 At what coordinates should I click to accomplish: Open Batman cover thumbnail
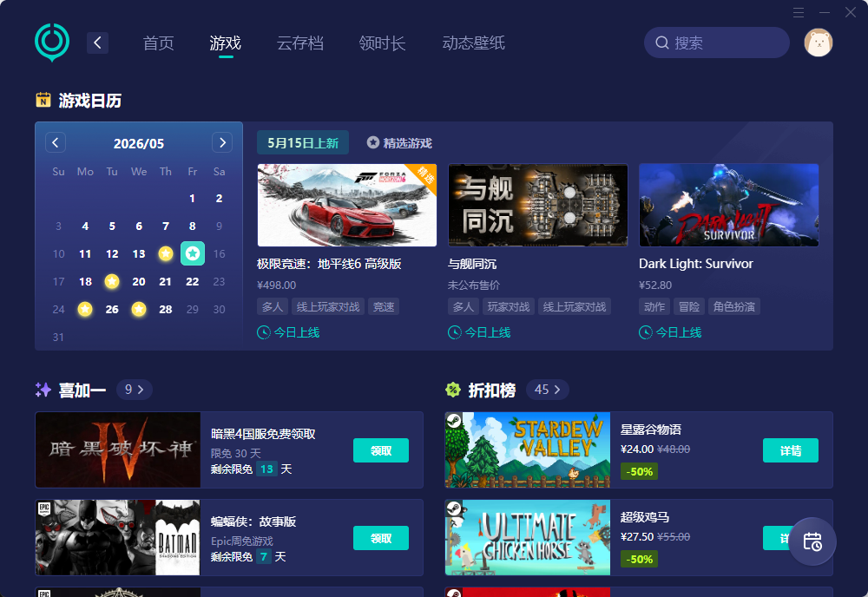(118, 537)
